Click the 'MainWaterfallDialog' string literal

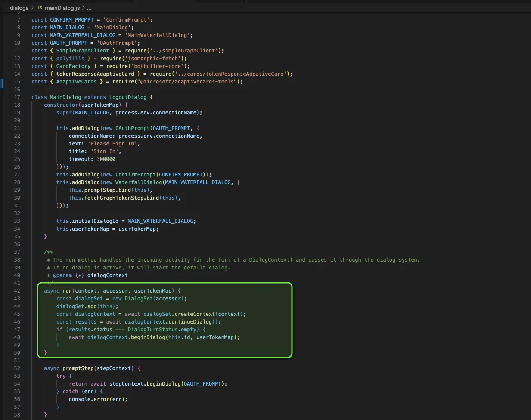(x=158, y=35)
